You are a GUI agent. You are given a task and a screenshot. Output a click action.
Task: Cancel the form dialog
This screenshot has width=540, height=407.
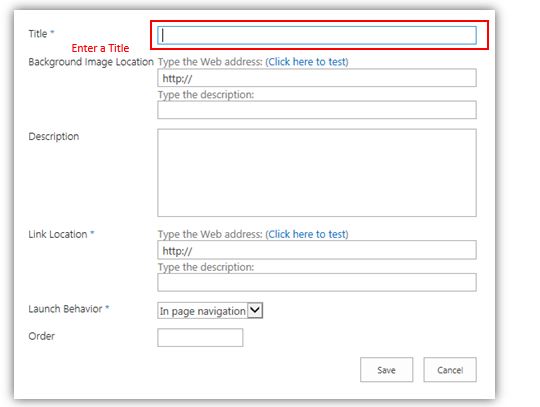click(450, 370)
